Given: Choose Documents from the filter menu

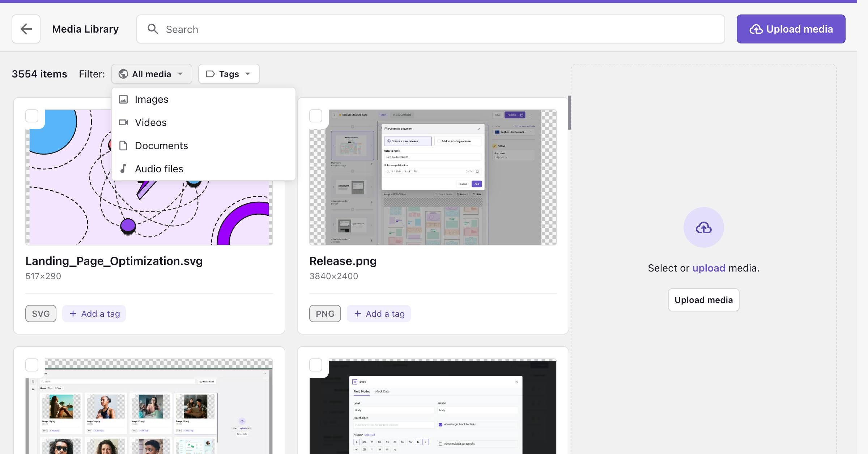Looking at the screenshot, I should tap(161, 146).
